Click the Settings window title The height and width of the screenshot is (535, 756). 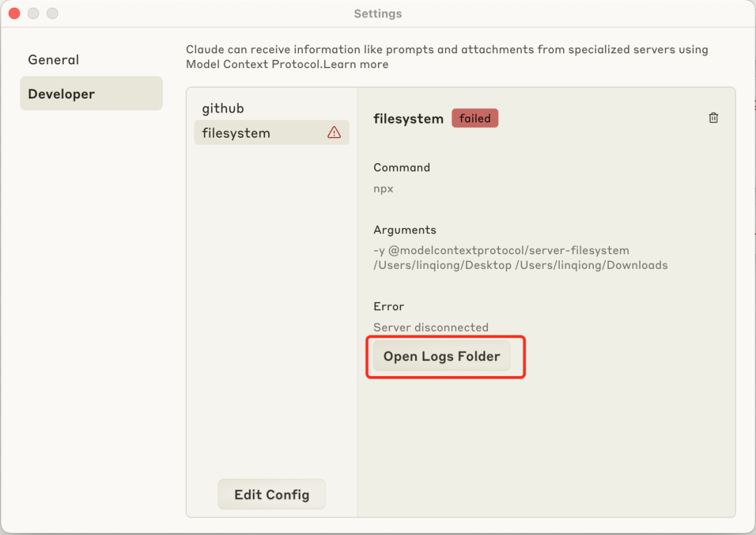tap(378, 13)
